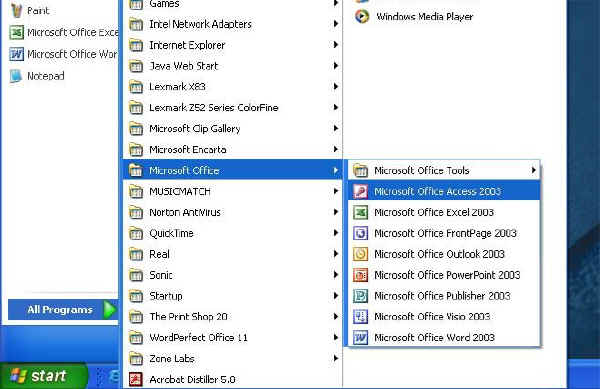Select Intel Network Adapters menu entry
This screenshot has width=600, height=389.
(x=233, y=24)
